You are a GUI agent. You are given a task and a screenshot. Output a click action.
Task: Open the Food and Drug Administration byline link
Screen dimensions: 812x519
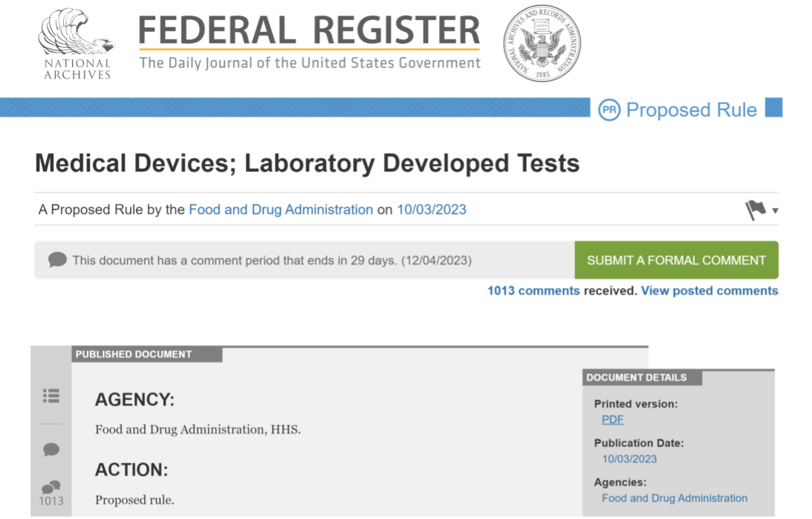[281, 209]
